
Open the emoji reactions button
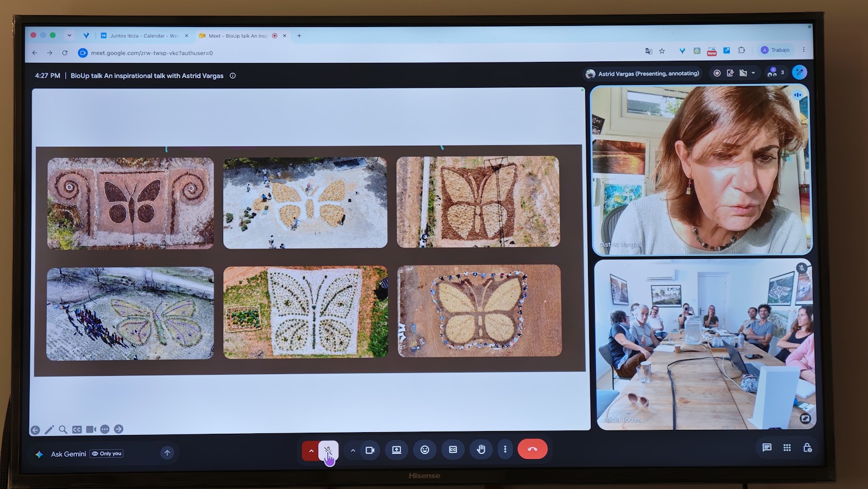pyautogui.click(x=425, y=450)
